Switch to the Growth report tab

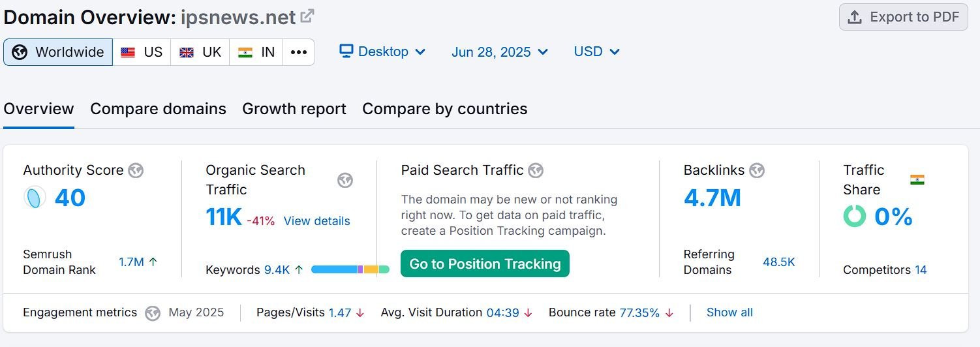tap(294, 109)
